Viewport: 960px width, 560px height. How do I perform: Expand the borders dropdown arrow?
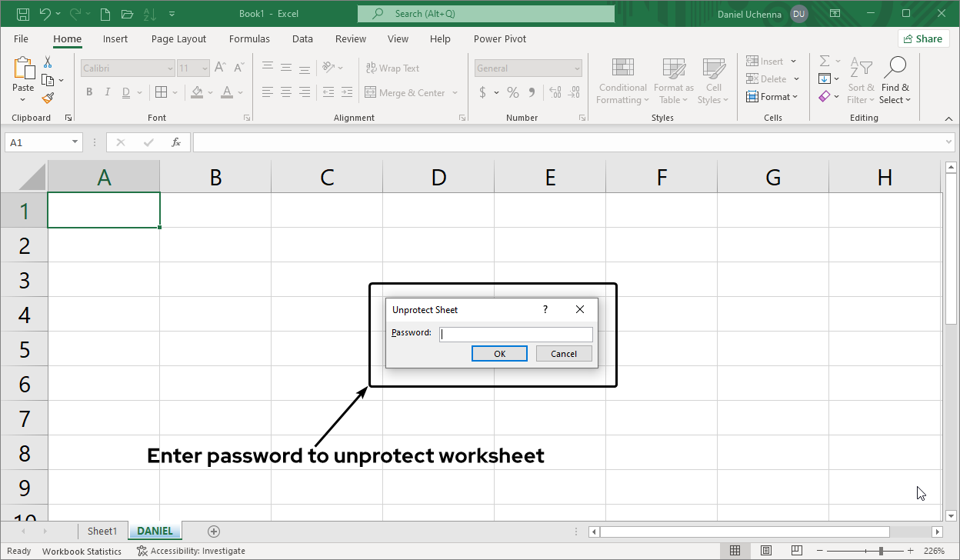point(175,92)
